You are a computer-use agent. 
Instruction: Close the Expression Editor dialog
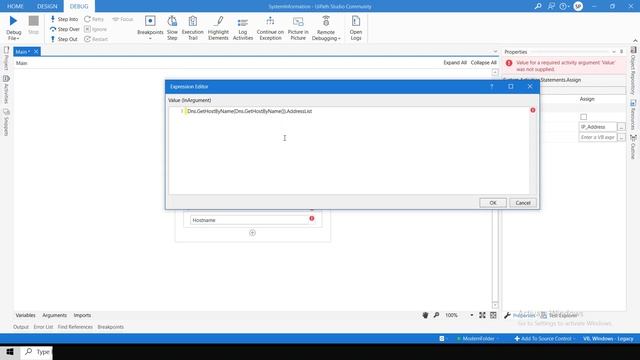point(530,87)
